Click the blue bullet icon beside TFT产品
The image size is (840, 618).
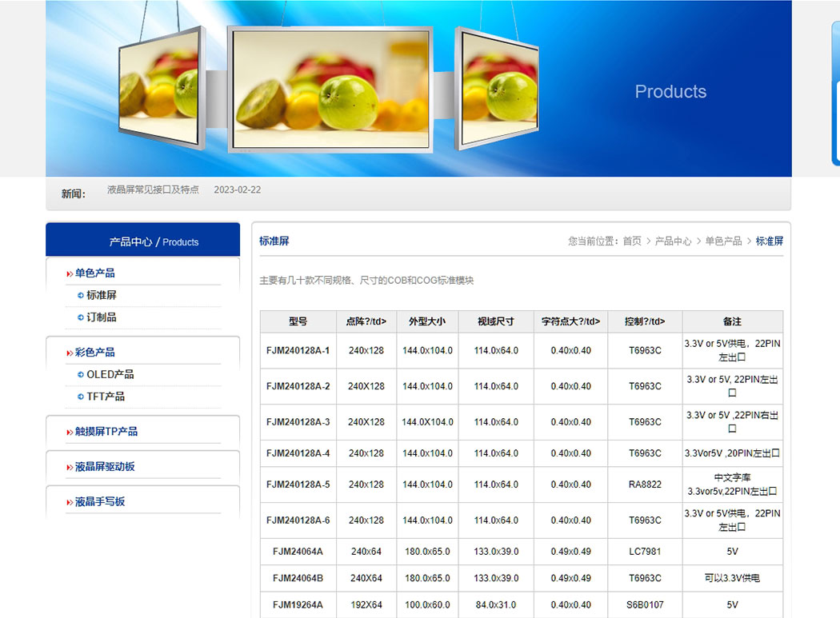(81, 397)
